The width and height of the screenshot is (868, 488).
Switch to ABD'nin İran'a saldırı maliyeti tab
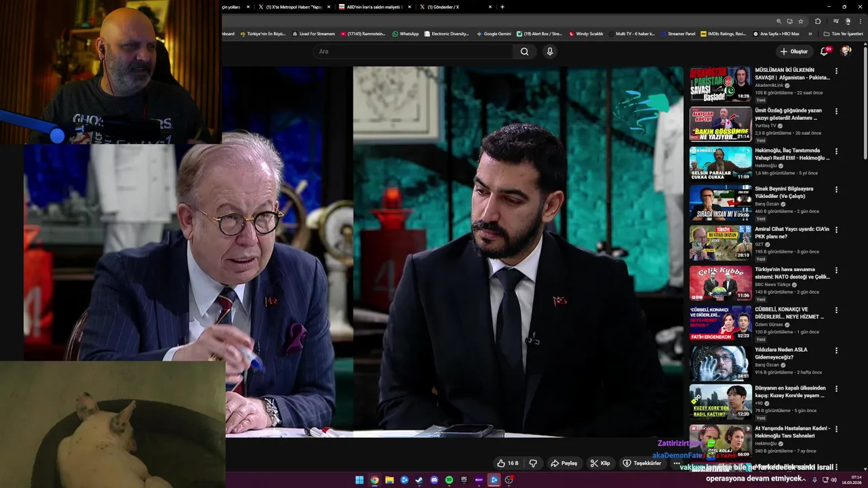click(375, 7)
